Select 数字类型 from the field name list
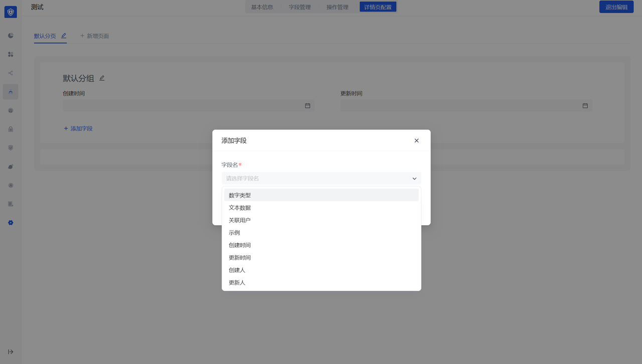642x364 pixels. (240, 195)
